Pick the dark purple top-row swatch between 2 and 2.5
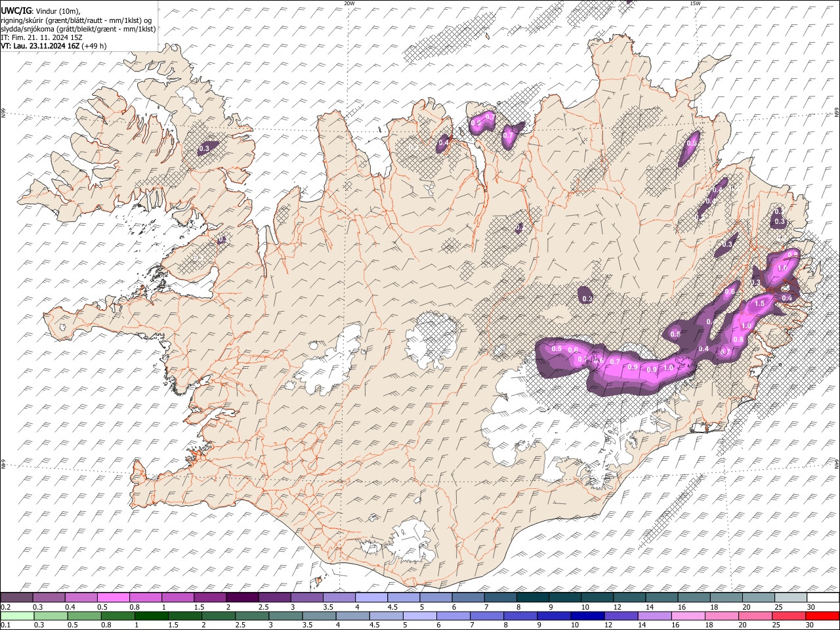Image resolution: width=840 pixels, height=630 pixels. click(242, 598)
